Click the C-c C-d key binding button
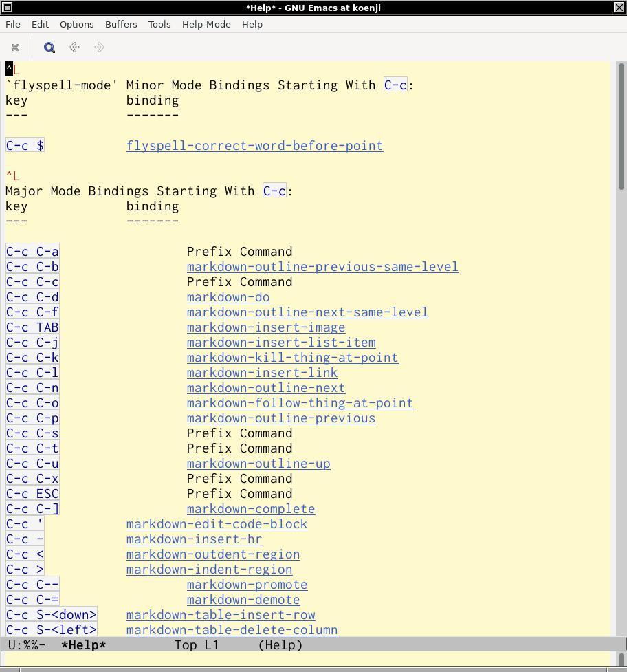The image size is (627, 672). click(32, 297)
